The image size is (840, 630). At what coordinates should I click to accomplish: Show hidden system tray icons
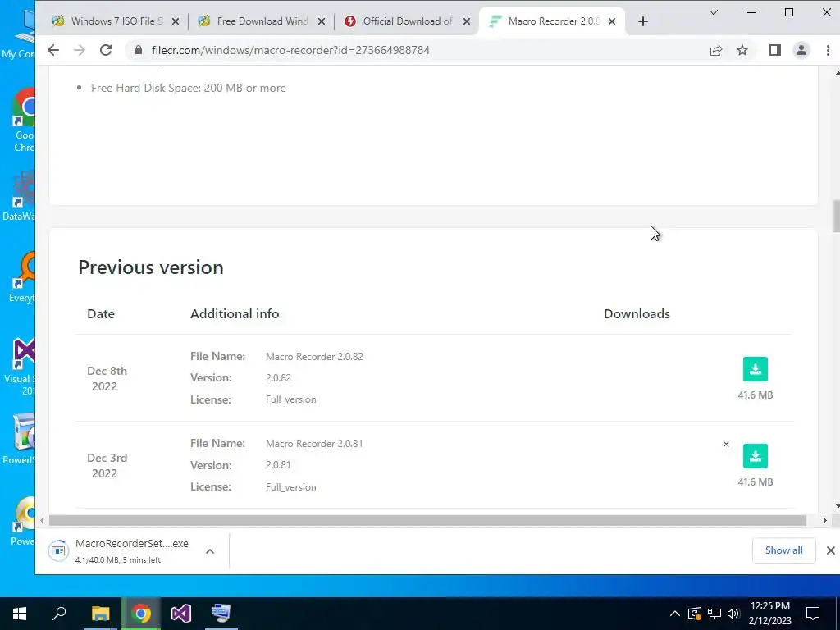click(675, 614)
